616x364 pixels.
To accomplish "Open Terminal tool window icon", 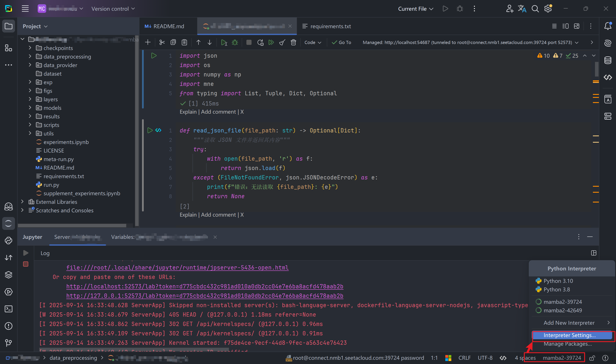I will click(x=9, y=309).
